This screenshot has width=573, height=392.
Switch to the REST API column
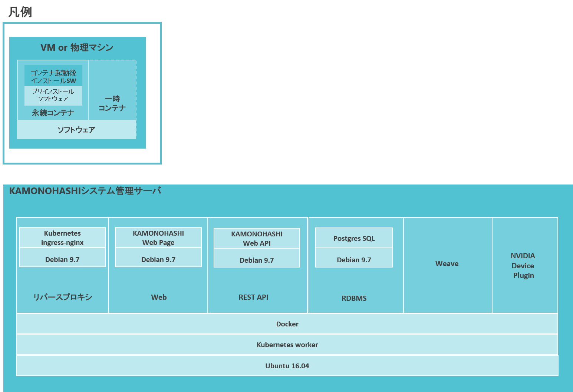click(x=253, y=297)
